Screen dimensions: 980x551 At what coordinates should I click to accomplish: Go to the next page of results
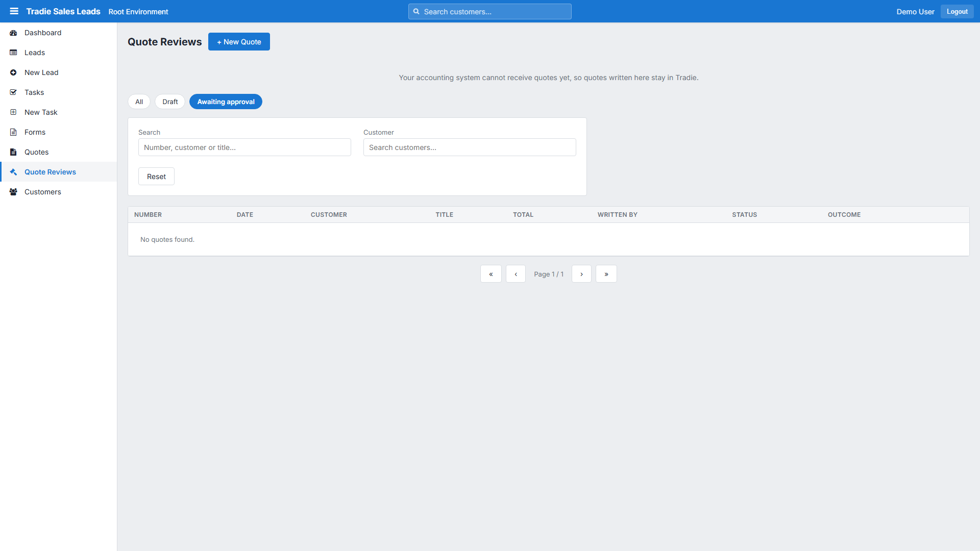[581, 274]
